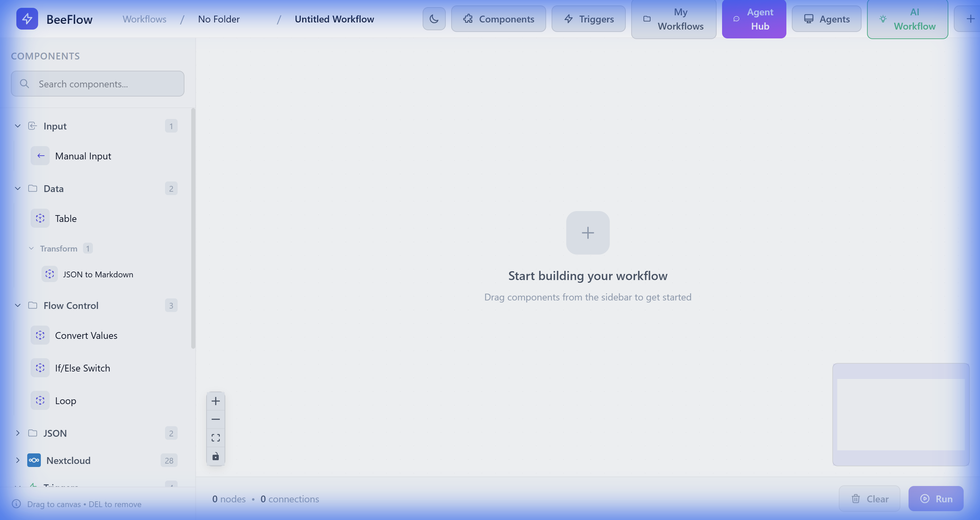Toggle the Triggers panel

point(588,19)
